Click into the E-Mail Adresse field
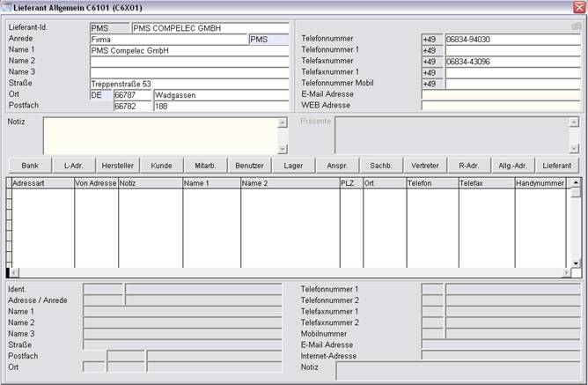The image size is (588, 385). (500, 94)
